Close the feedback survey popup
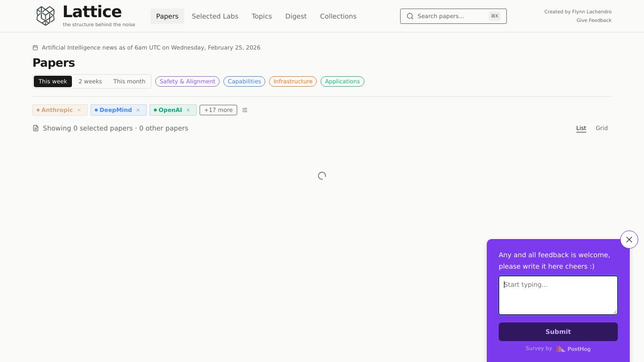This screenshot has width=644, height=362. [x=629, y=240]
